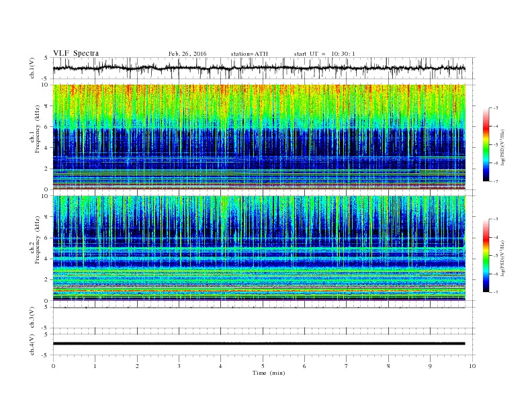
Task: Click the "-3" tick on ch.1 colorbar
Action: [496, 108]
